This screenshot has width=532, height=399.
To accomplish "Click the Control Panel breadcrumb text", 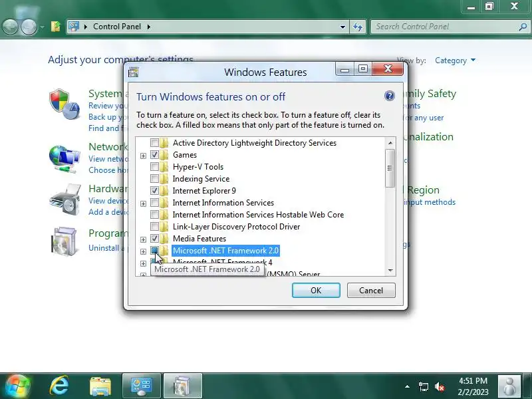I will tap(117, 27).
